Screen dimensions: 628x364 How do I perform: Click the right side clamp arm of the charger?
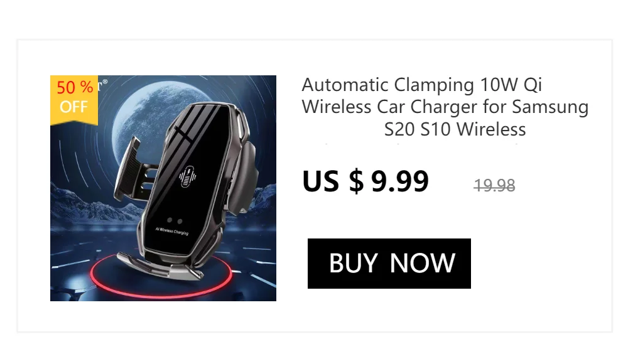(245, 172)
